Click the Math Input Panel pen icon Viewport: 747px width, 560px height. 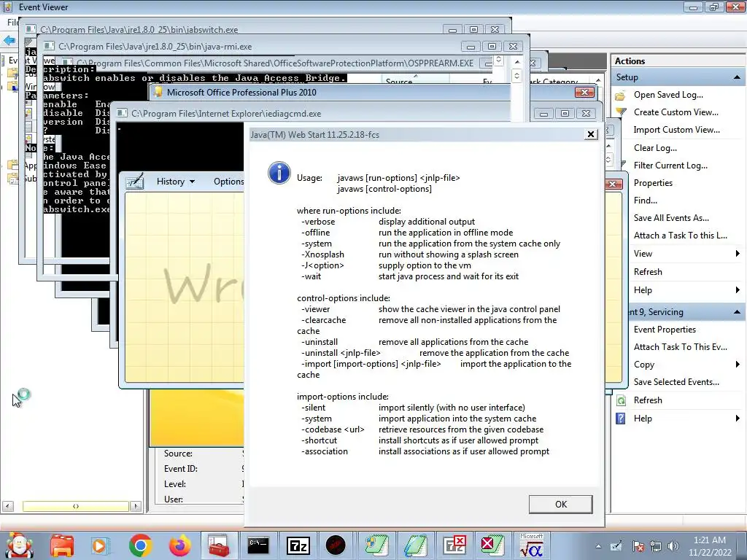tap(135, 182)
